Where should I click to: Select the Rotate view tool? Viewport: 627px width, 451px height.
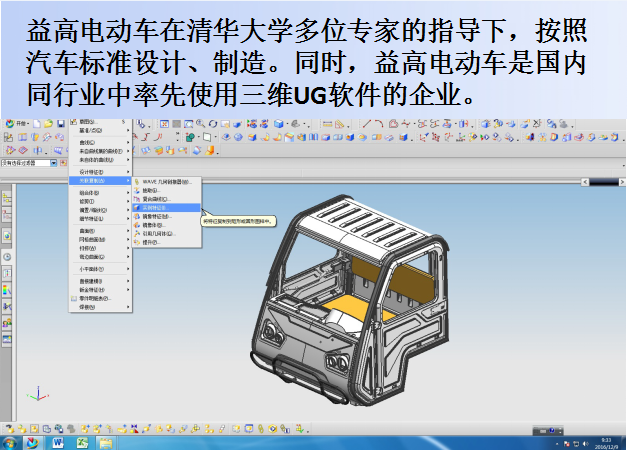[212, 124]
